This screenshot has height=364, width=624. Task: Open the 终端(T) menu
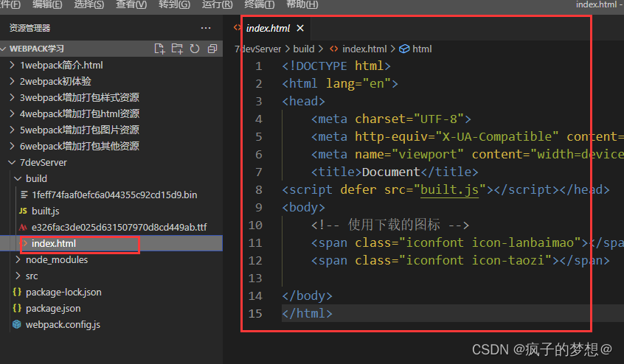(x=259, y=4)
